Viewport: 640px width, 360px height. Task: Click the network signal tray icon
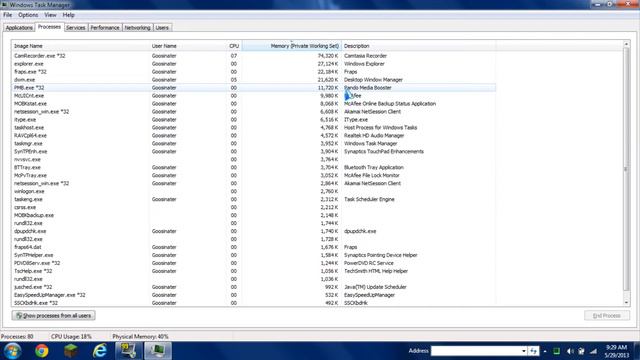[x=593, y=351]
